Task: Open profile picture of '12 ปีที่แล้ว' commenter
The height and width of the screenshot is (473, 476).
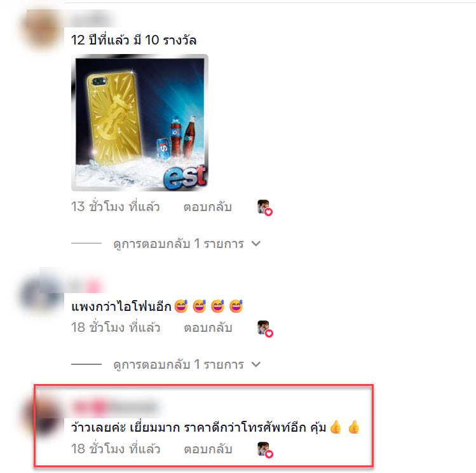Action: click(41, 29)
